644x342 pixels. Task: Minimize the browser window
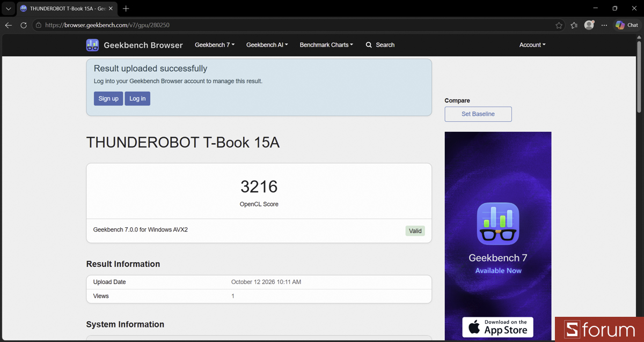596,9
